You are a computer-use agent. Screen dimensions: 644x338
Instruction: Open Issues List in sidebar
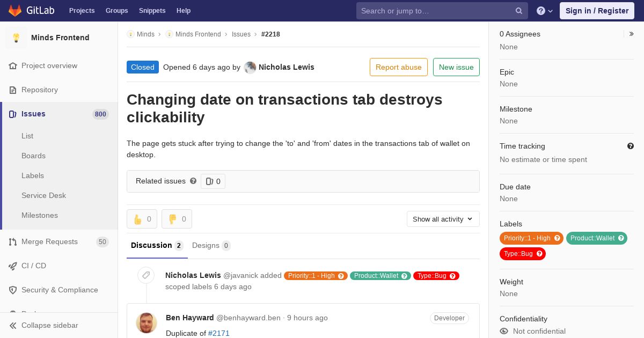point(27,136)
